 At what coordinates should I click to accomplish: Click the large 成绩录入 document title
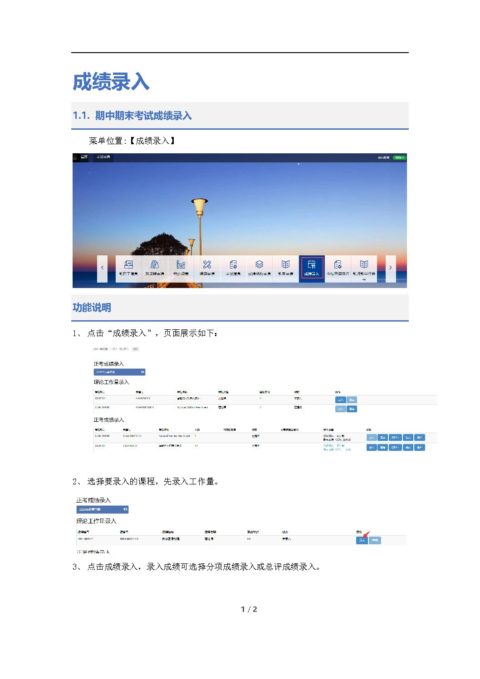(111, 81)
